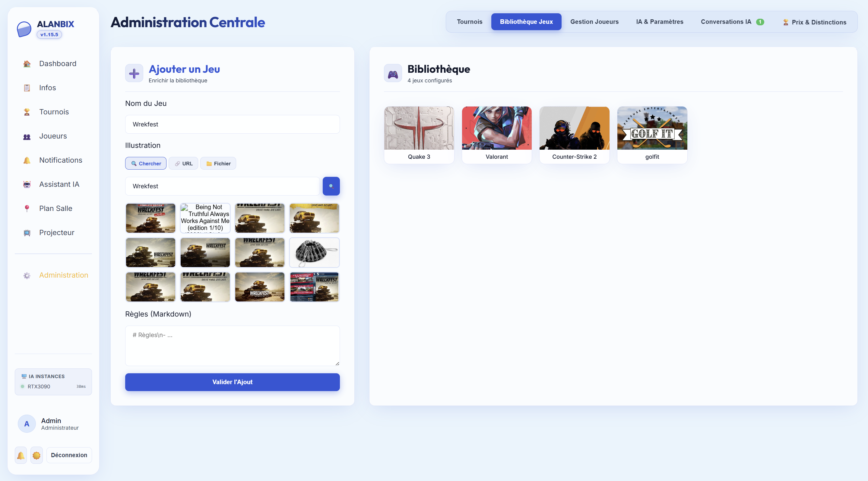Image resolution: width=868 pixels, height=481 pixels.
Task: Open the Counter-Strike 2 game card
Action: 574,135
